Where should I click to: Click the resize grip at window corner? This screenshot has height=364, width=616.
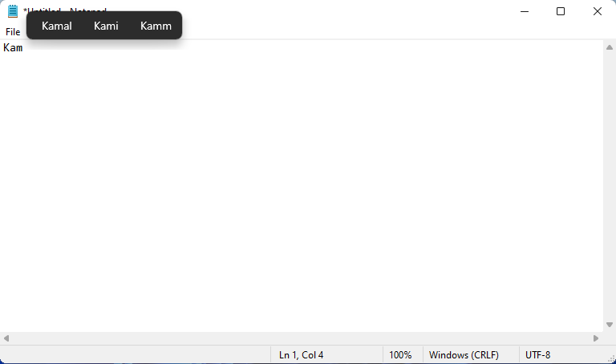[x=611, y=358]
